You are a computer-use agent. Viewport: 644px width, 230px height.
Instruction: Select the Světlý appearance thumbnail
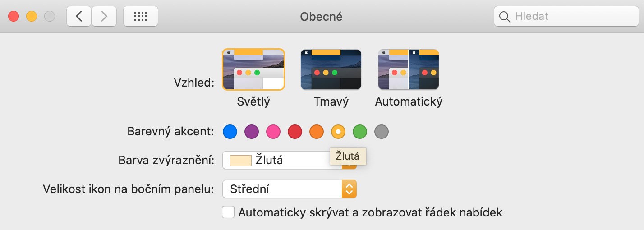click(253, 69)
